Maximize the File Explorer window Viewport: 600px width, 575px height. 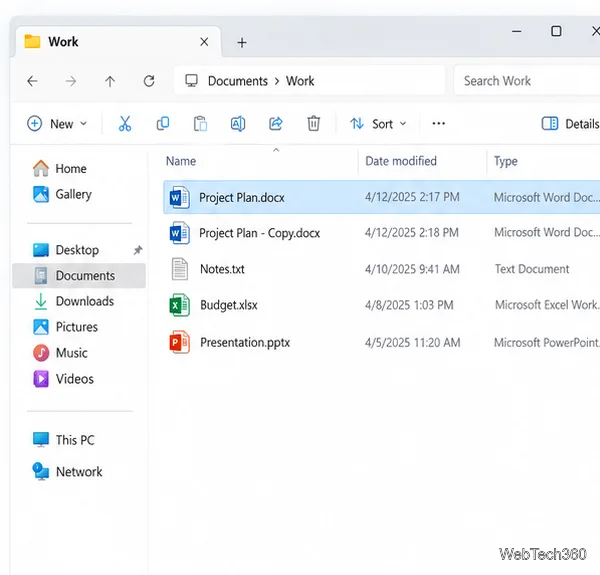(x=556, y=31)
